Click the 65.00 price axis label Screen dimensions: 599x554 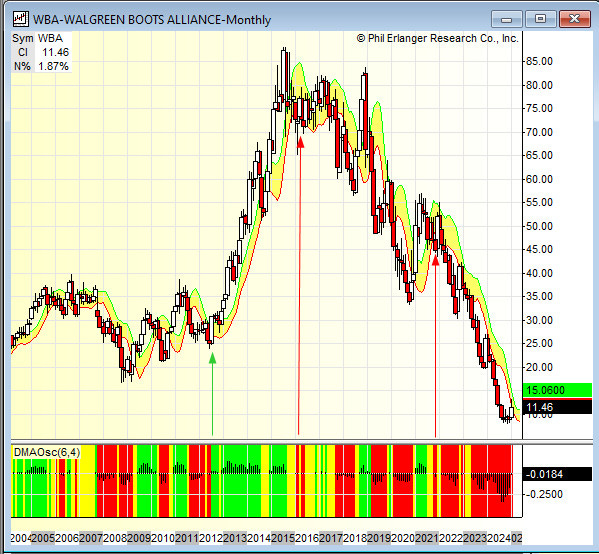(539, 155)
